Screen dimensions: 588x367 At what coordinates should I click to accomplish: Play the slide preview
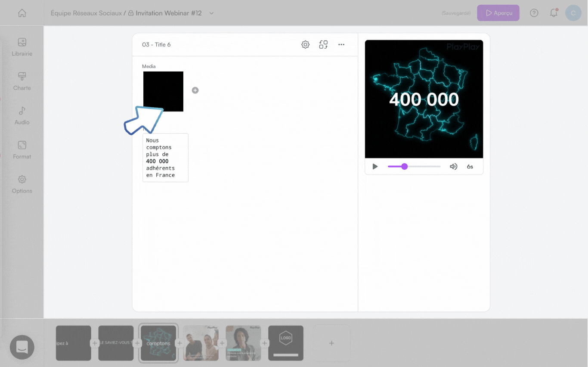(375, 166)
